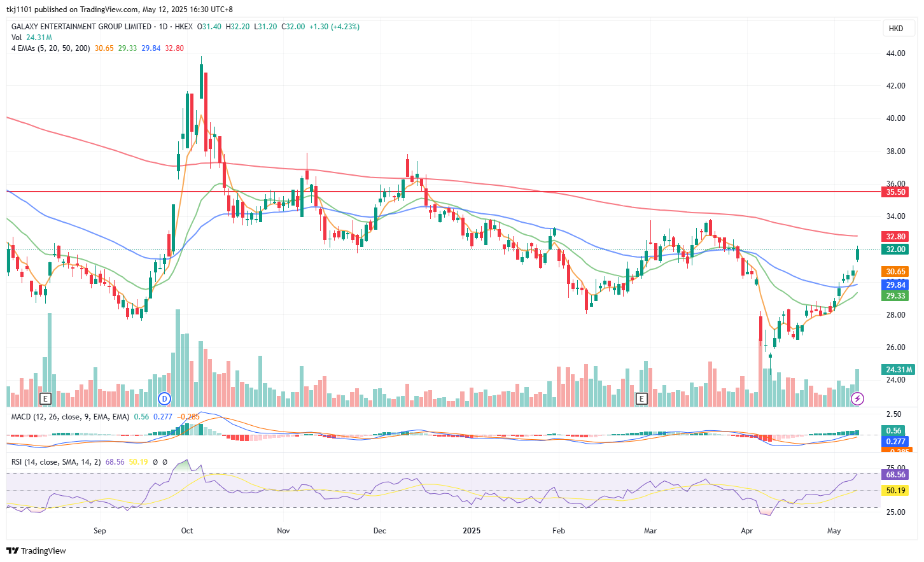This screenshot has width=924, height=562.
Task: Click the 68.56 value in the RSI legend
Action: (x=115, y=462)
